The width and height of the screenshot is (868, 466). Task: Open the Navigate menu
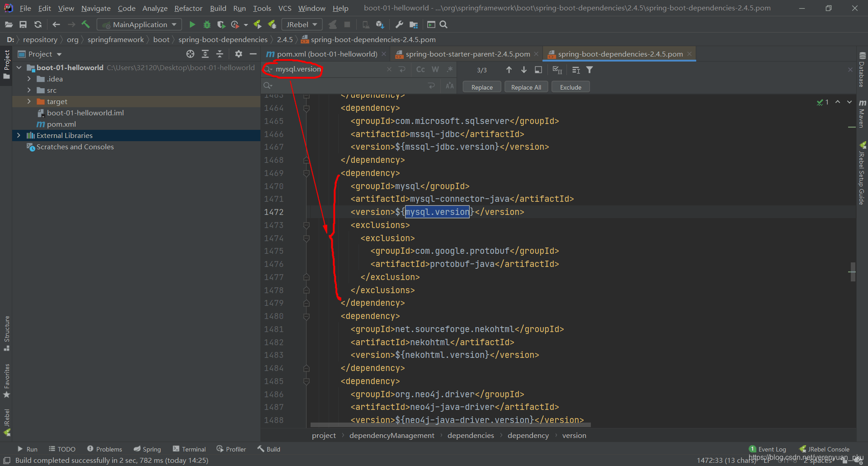[96, 8]
